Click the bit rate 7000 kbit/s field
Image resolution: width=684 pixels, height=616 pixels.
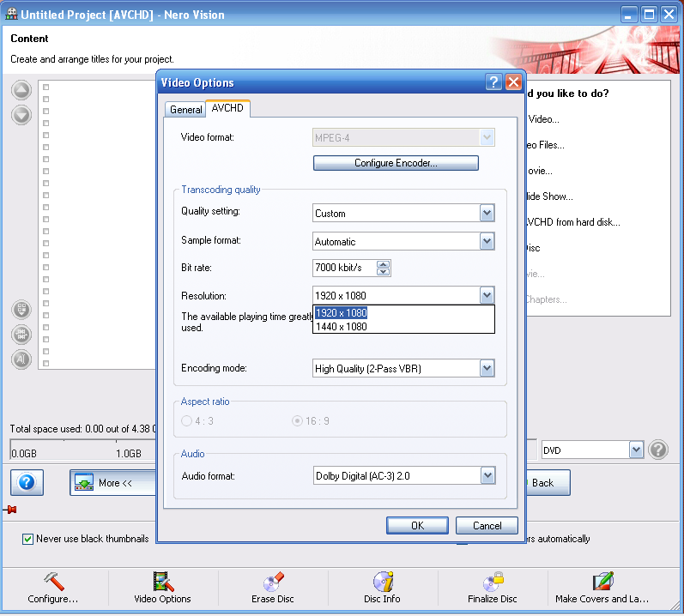coord(345,268)
